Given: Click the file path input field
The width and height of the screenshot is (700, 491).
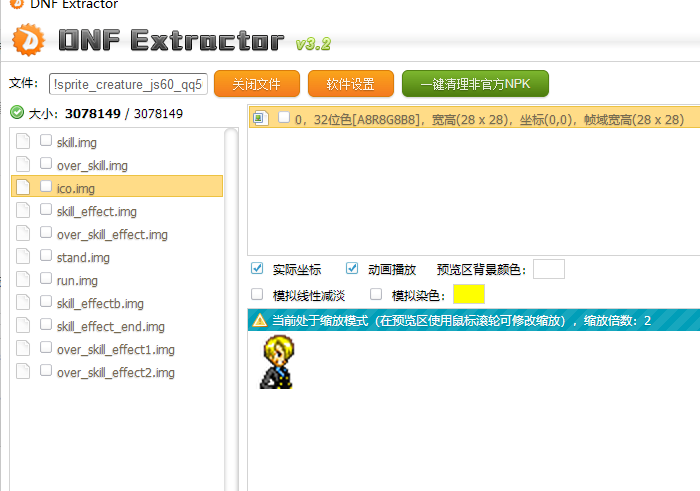Looking at the screenshot, I should [x=128, y=84].
